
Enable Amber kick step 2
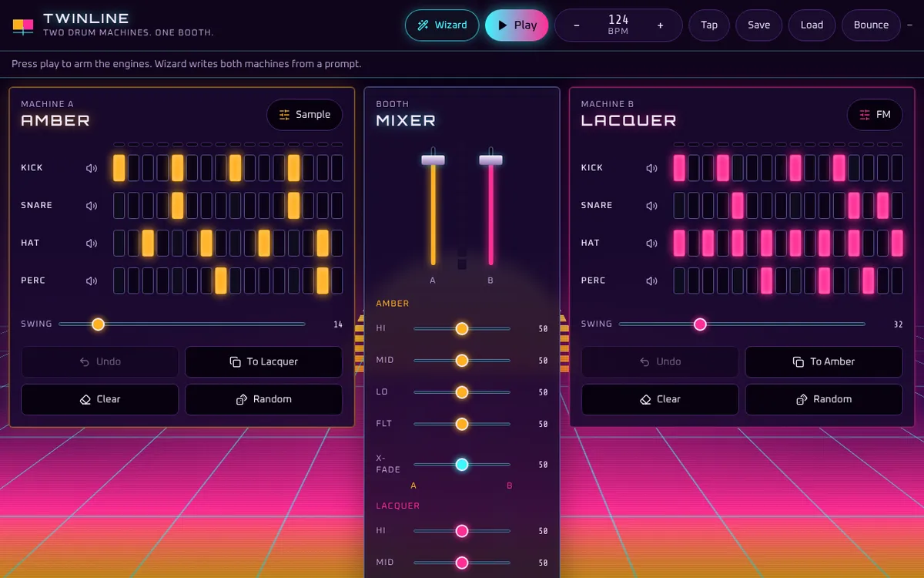(134, 168)
